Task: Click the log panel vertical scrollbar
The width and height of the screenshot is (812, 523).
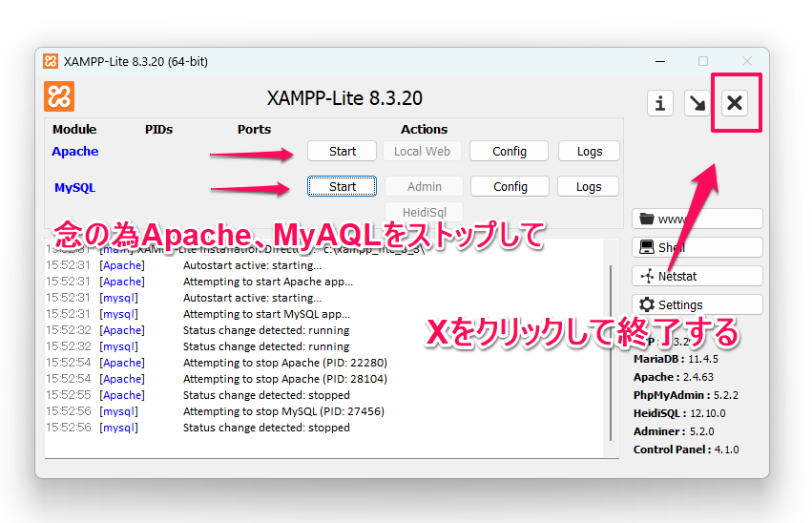Action: click(611, 352)
